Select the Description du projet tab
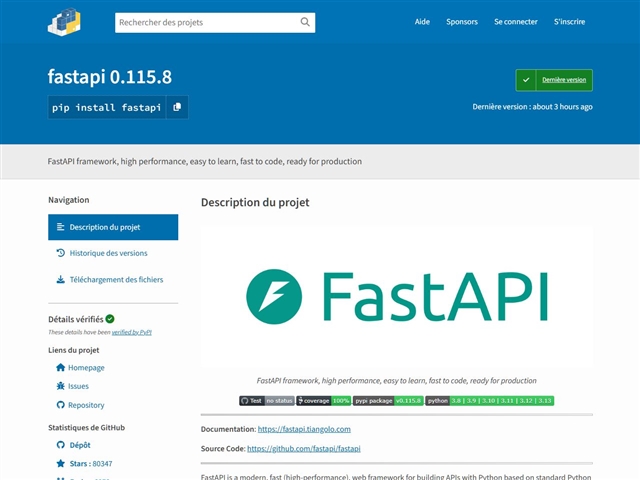 coord(113,227)
